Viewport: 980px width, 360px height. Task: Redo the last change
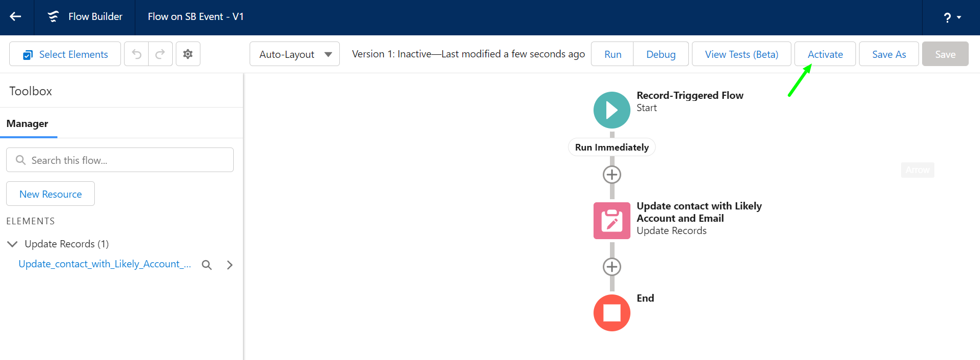[160, 54]
